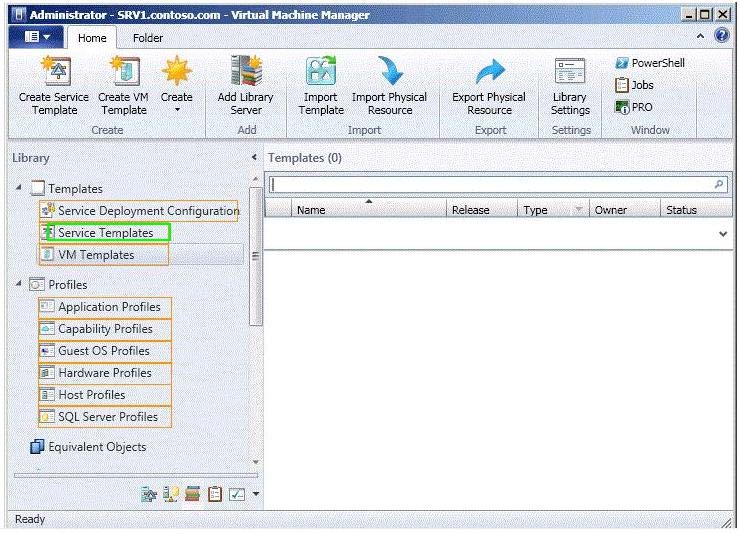
Task: Click Library pane scroll up arrow
Action: click(255, 179)
